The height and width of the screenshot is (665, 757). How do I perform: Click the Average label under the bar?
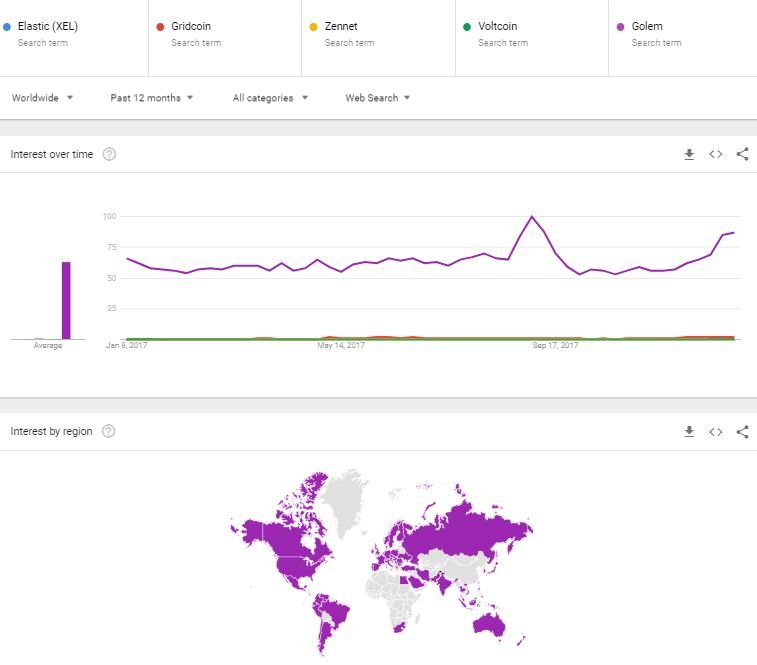point(48,345)
